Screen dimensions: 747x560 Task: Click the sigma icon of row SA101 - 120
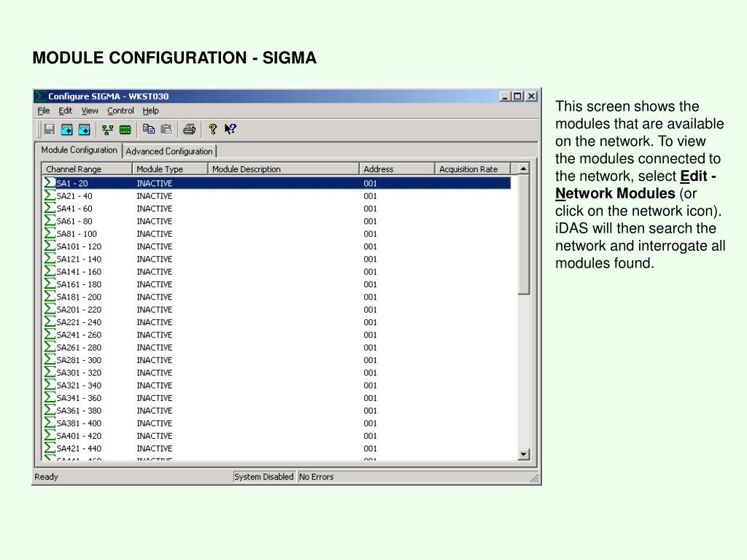pyautogui.click(x=50, y=246)
